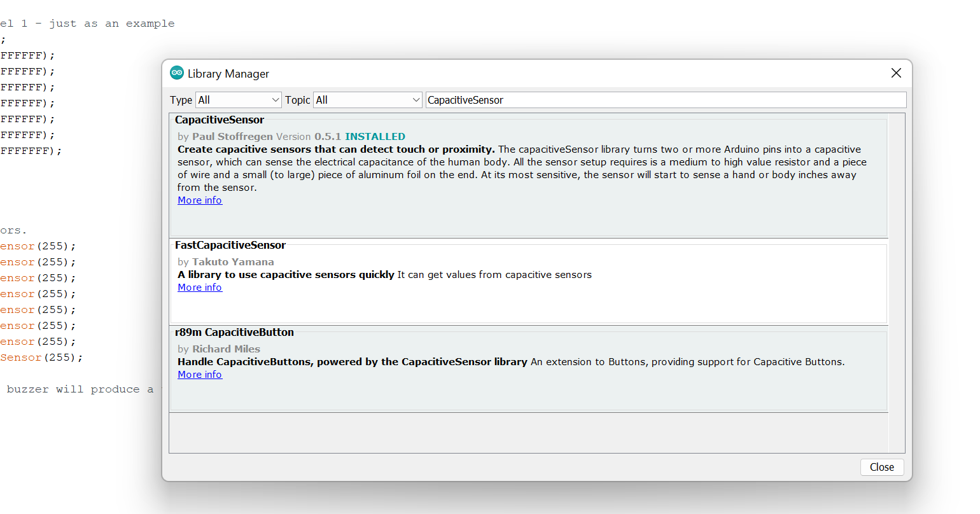The width and height of the screenshot is (980, 514).
Task: Click author name Takuto Yamana
Action: tap(233, 262)
